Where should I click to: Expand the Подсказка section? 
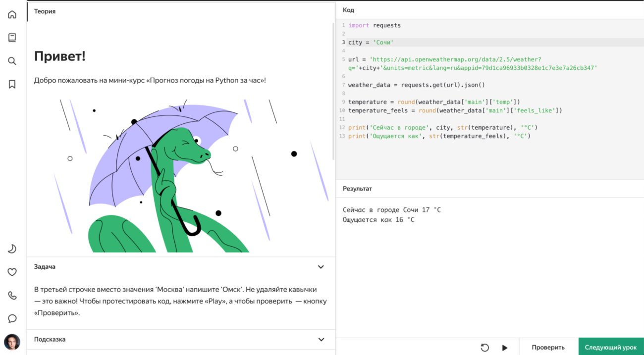click(321, 339)
